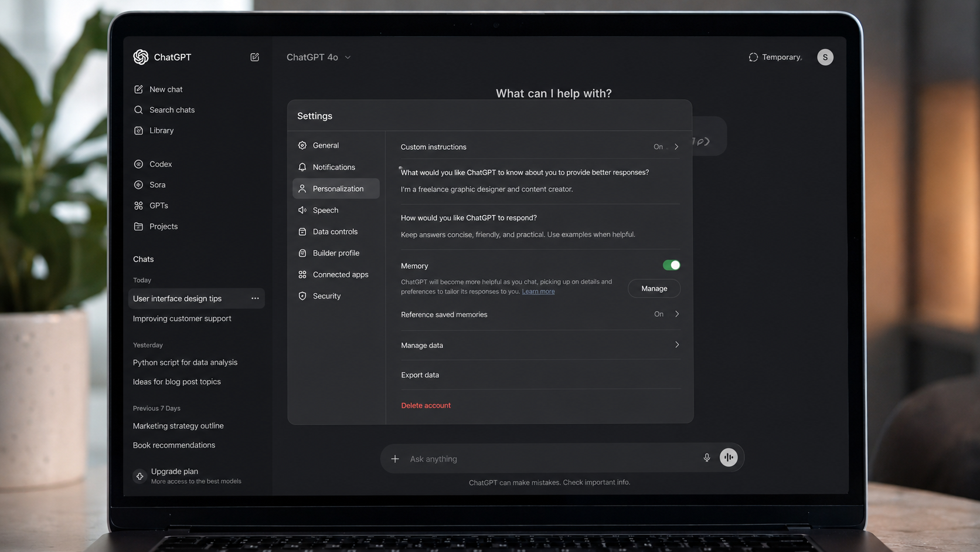
Task: Open the Connected apps settings tab
Action: coord(336,275)
